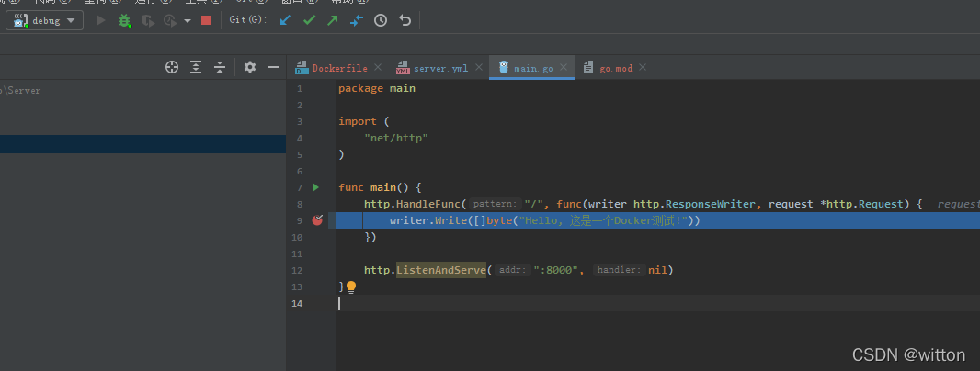Click the "net/http" import string
980x371 pixels.
coord(396,138)
